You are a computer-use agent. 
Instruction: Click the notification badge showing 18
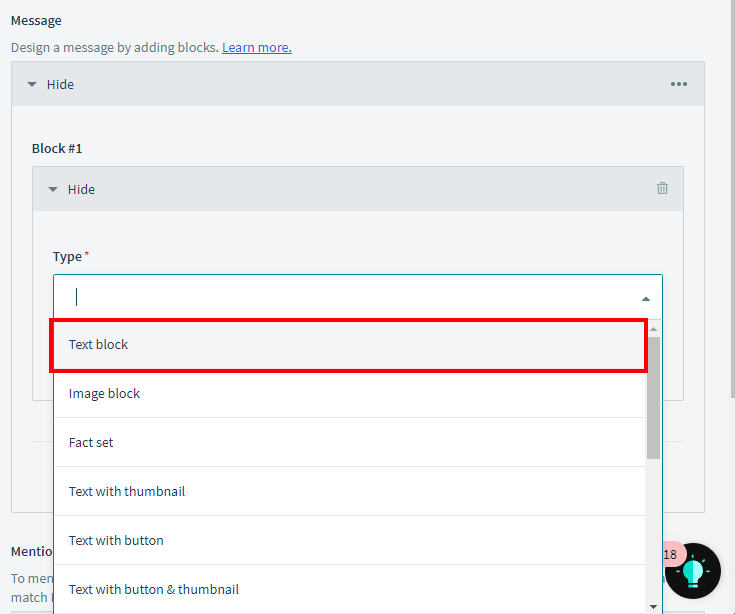[671, 554]
